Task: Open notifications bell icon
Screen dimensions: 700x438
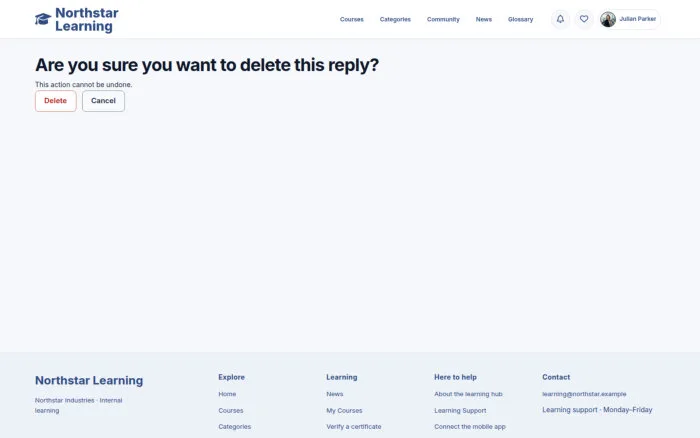Action: click(560, 19)
